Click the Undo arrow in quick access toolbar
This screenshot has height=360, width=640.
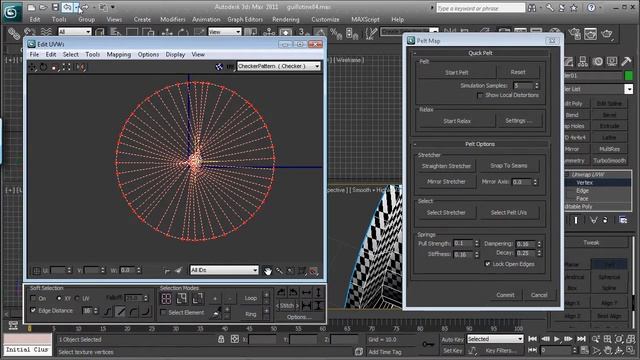[67, 7]
